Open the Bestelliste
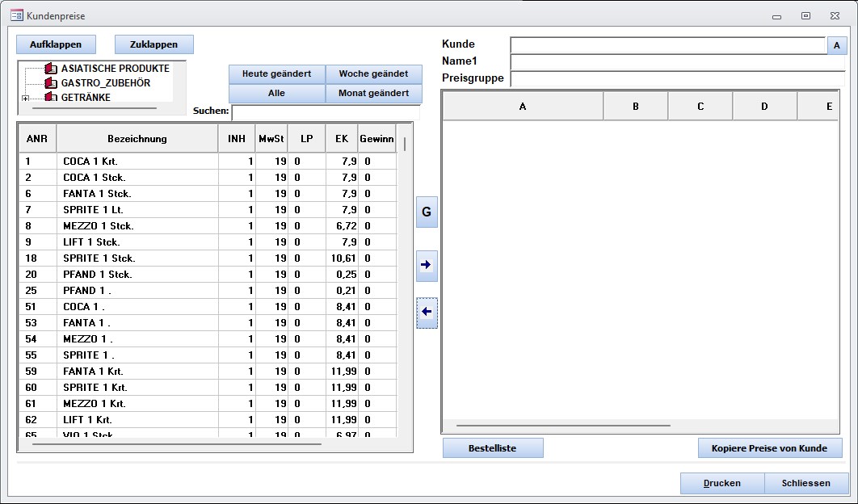 492,448
